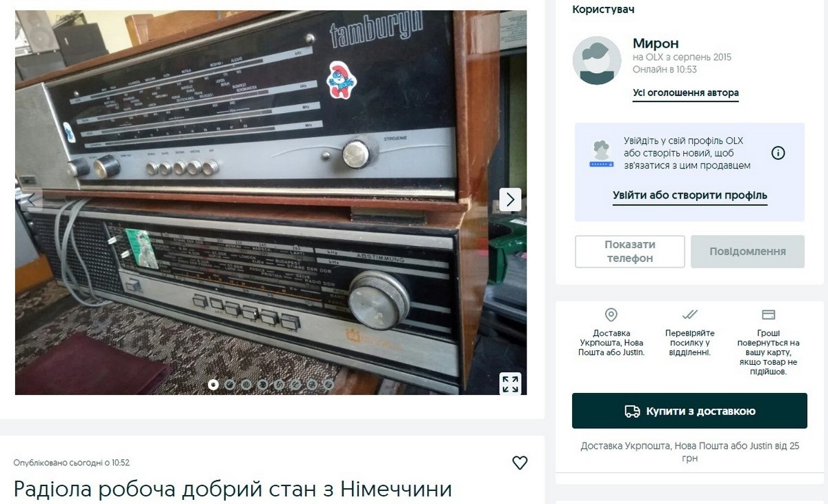Select the second gallery dot indicator

[x=230, y=385]
